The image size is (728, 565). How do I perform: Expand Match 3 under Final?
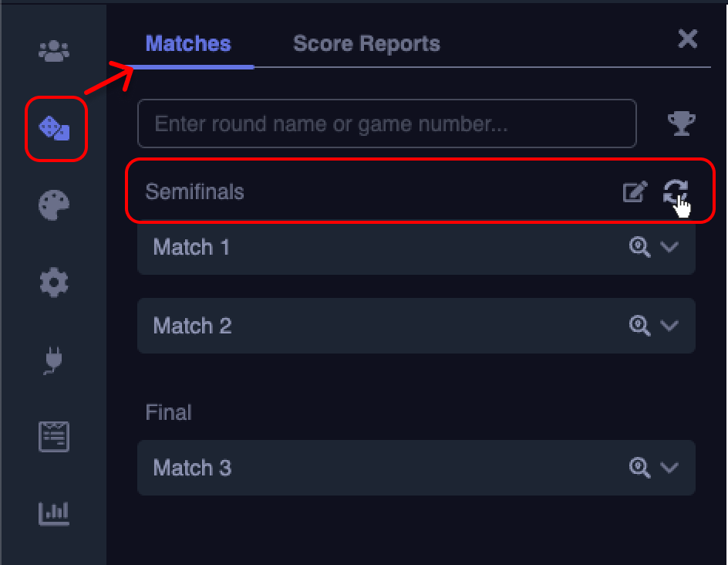[x=669, y=468]
